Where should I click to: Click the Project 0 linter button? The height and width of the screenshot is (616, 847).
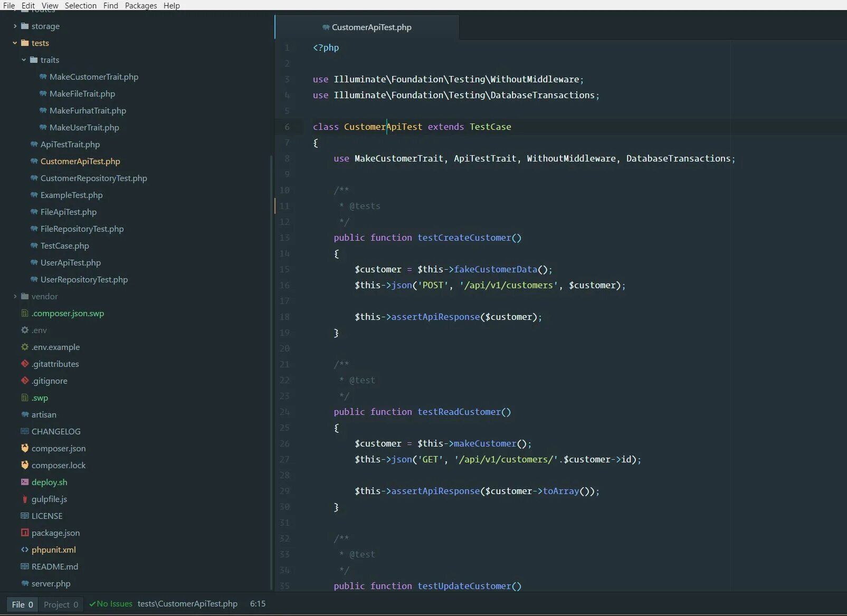pyautogui.click(x=61, y=604)
